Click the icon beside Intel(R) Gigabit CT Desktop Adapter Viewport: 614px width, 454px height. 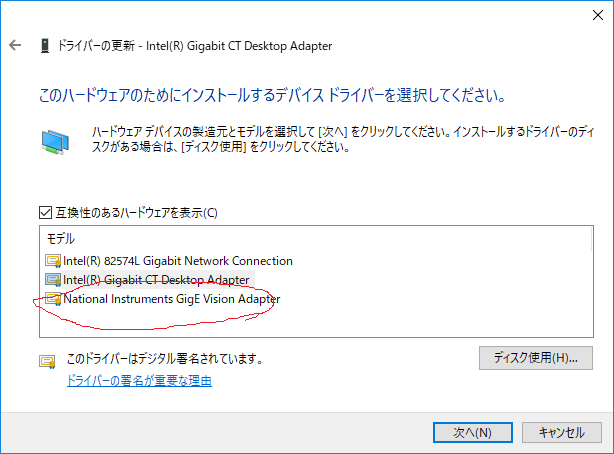pyautogui.click(x=54, y=280)
